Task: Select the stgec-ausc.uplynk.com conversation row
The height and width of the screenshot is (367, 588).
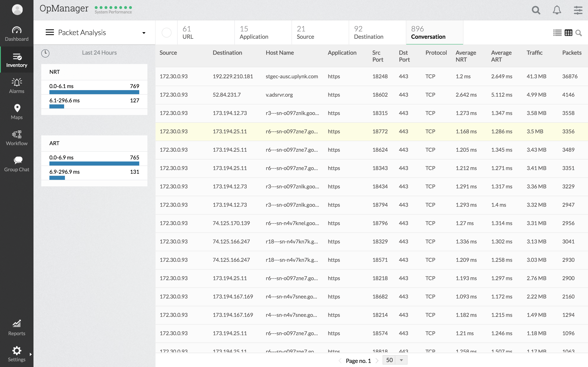Action: 292,76
